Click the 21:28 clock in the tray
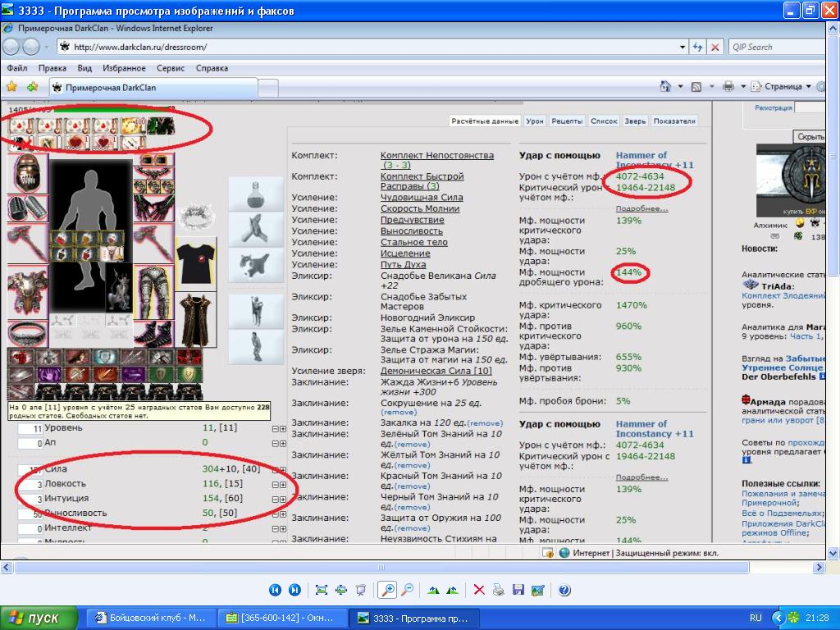 (817, 619)
